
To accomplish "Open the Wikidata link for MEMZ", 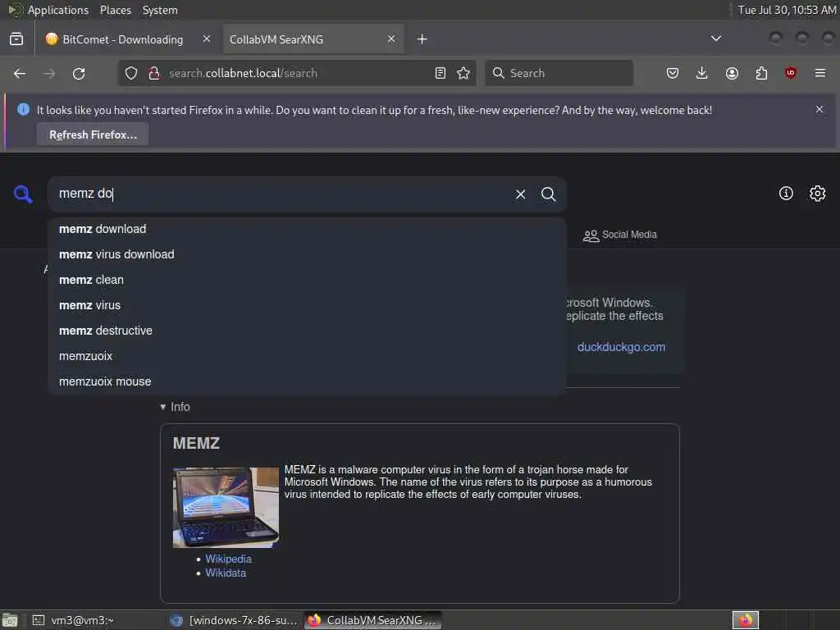I will click(x=226, y=573).
